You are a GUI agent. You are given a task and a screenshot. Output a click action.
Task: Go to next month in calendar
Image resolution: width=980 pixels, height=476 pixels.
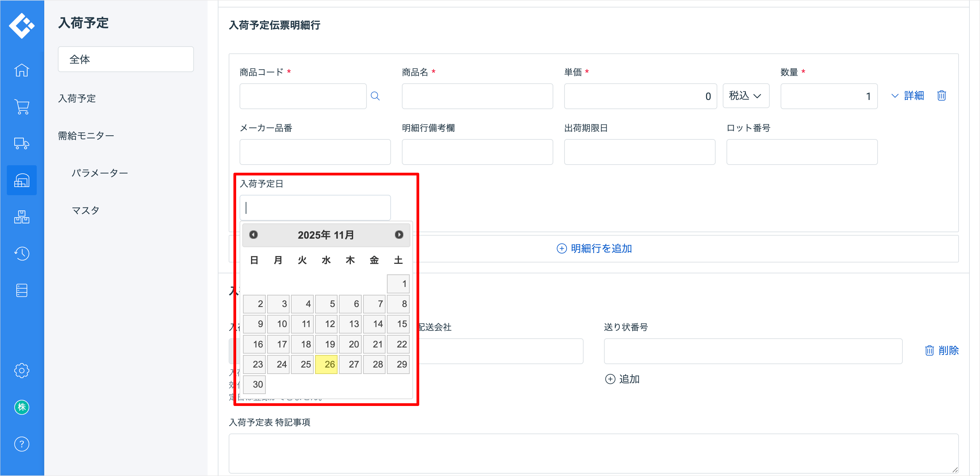(399, 235)
